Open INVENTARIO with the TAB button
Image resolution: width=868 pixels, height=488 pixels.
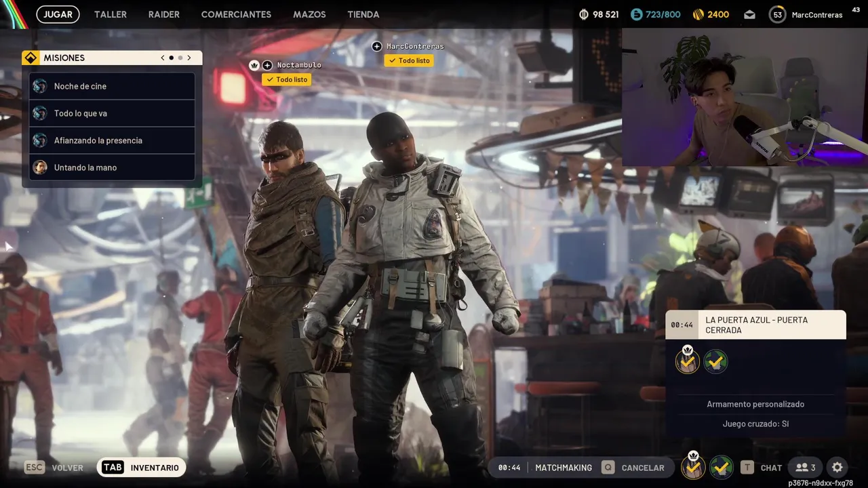pyautogui.click(x=141, y=467)
